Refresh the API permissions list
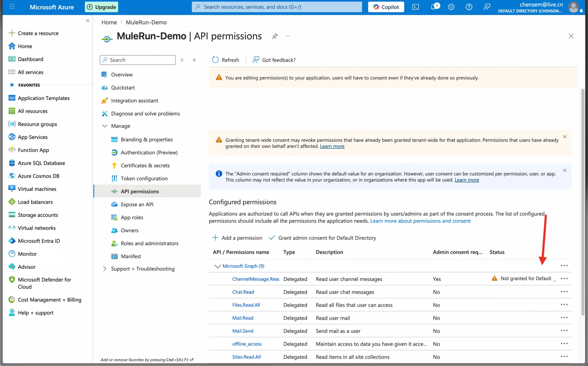Viewport: 588px width, 366px height. click(x=226, y=60)
